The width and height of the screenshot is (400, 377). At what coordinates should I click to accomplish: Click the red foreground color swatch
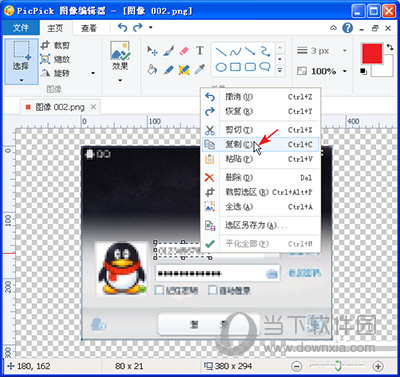pyautogui.click(x=372, y=53)
